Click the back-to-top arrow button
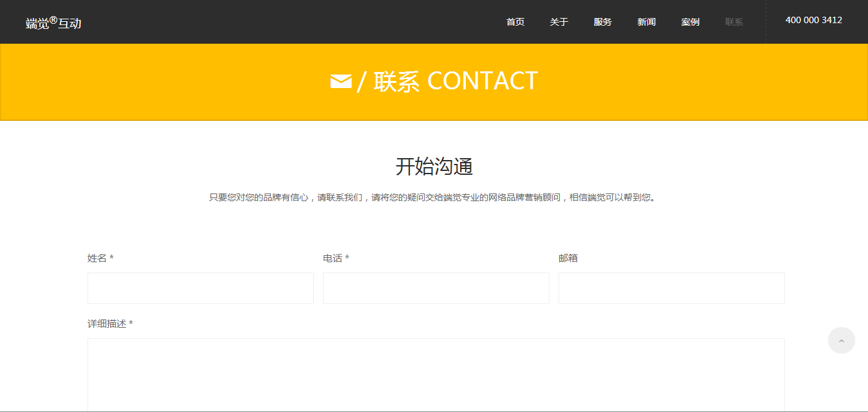The image size is (868, 412). (842, 341)
